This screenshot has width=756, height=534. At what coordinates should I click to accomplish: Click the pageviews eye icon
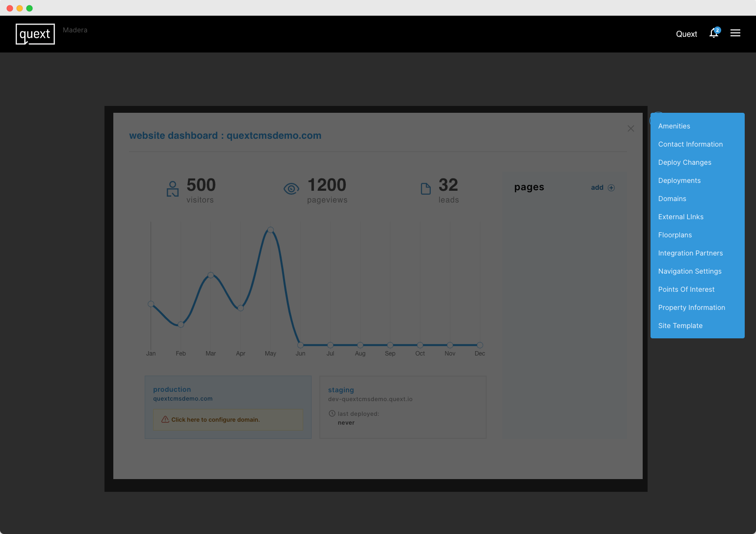pyautogui.click(x=291, y=189)
